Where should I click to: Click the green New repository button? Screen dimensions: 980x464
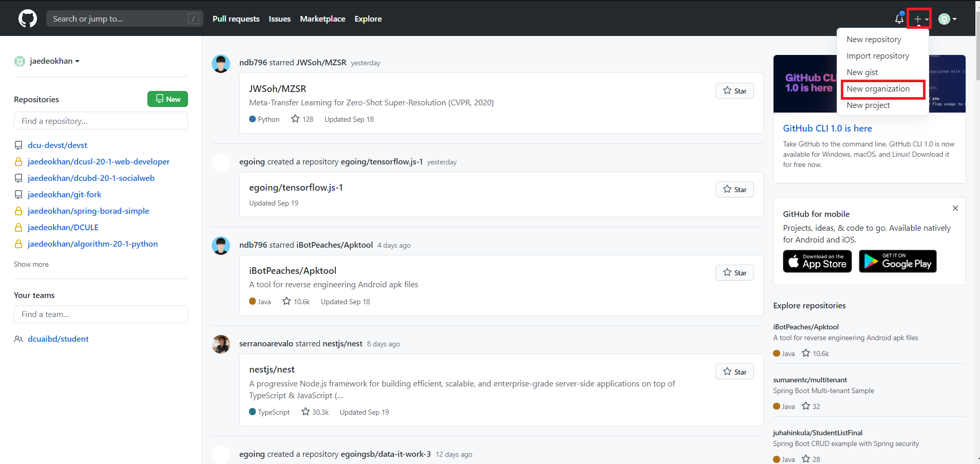[167, 99]
